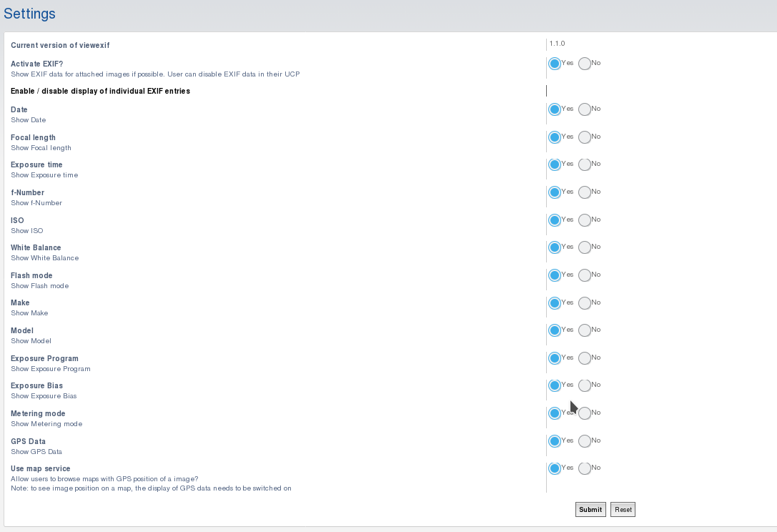The height and width of the screenshot is (532, 777).
Task: Submit the settings form
Action: click(x=590, y=510)
